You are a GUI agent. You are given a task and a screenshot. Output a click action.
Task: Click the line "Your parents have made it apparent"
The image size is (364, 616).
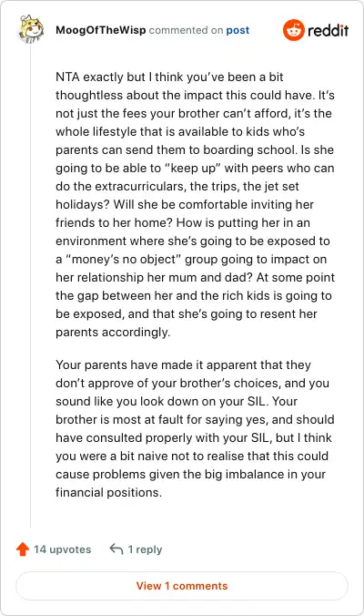point(183,364)
